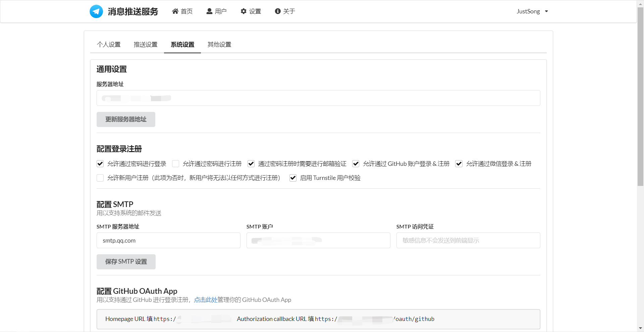Image resolution: width=644 pixels, height=332 pixels.
Task: Enable 允许新用户注册 checkbox
Action: pyautogui.click(x=100, y=178)
